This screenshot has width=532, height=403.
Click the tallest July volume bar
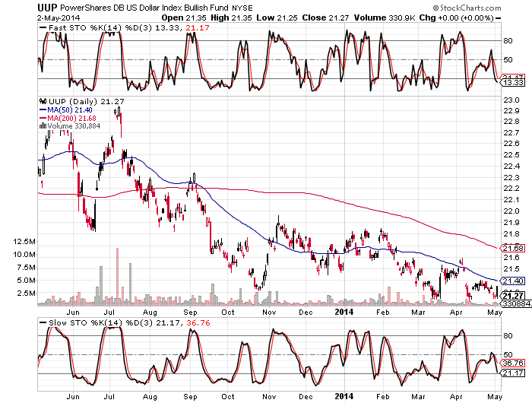click(117, 276)
